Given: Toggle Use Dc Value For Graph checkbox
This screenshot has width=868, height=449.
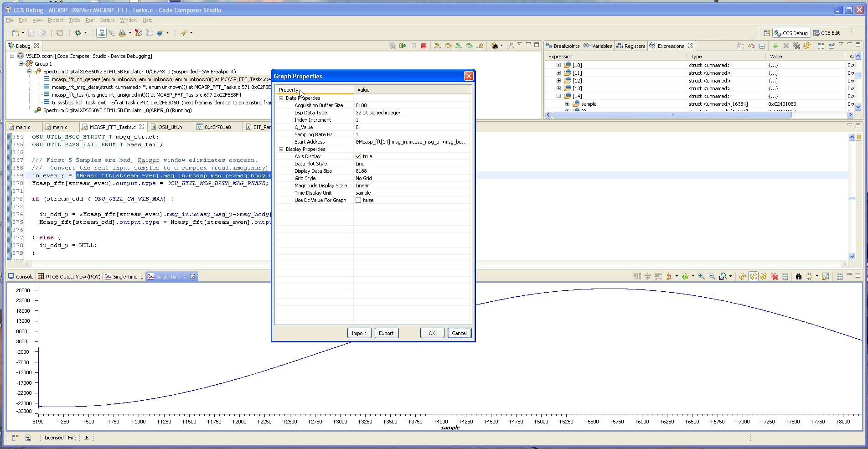Looking at the screenshot, I should click(358, 200).
